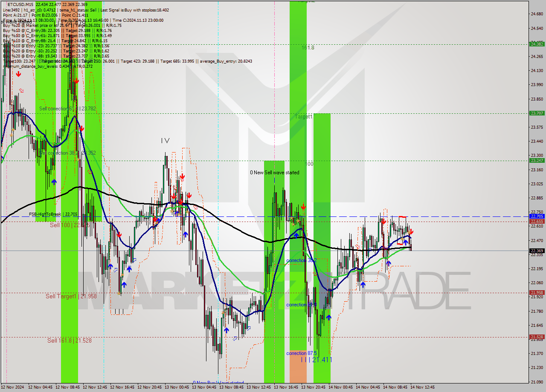
Task: Click the 21.230 price axis value
Action: (x=537, y=367)
